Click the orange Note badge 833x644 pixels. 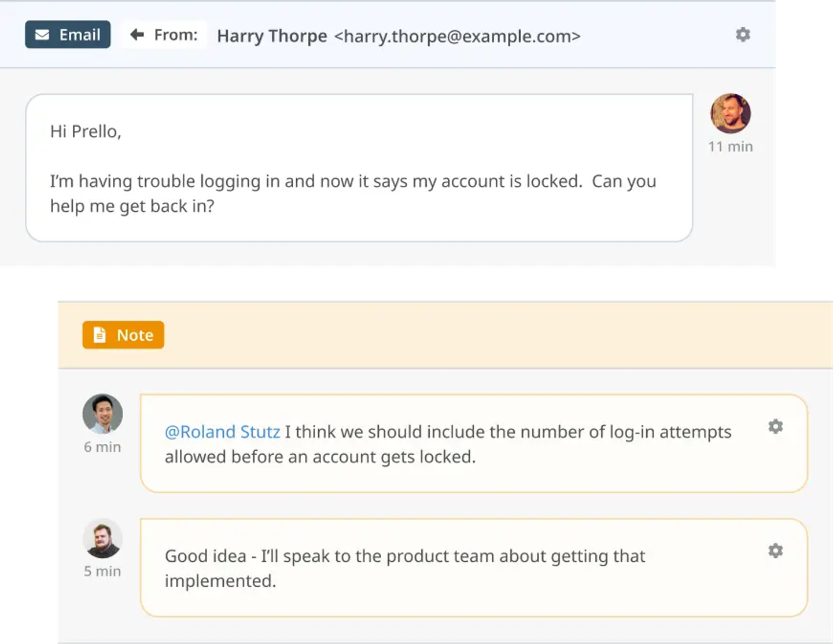click(123, 335)
